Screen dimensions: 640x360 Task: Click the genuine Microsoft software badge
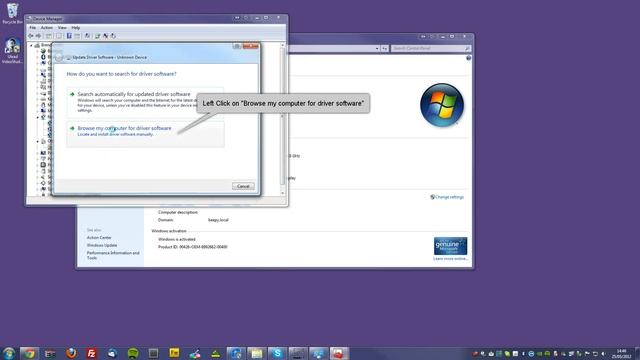(451, 246)
